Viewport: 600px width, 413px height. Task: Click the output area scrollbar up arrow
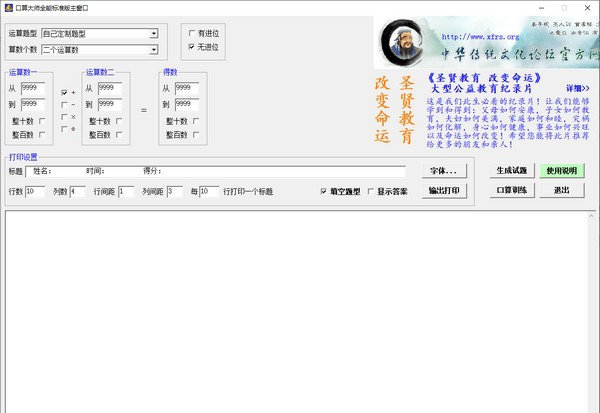pyautogui.click(x=592, y=216)
